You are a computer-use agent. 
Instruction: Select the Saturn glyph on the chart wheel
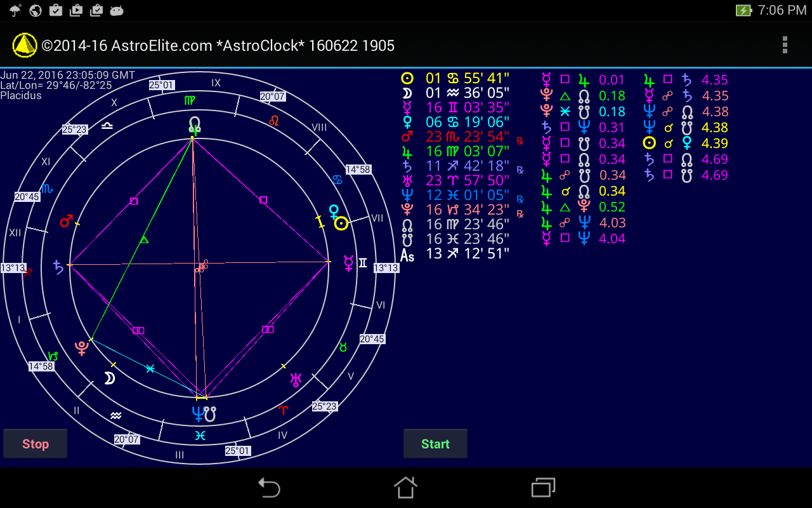coord(58,267)
